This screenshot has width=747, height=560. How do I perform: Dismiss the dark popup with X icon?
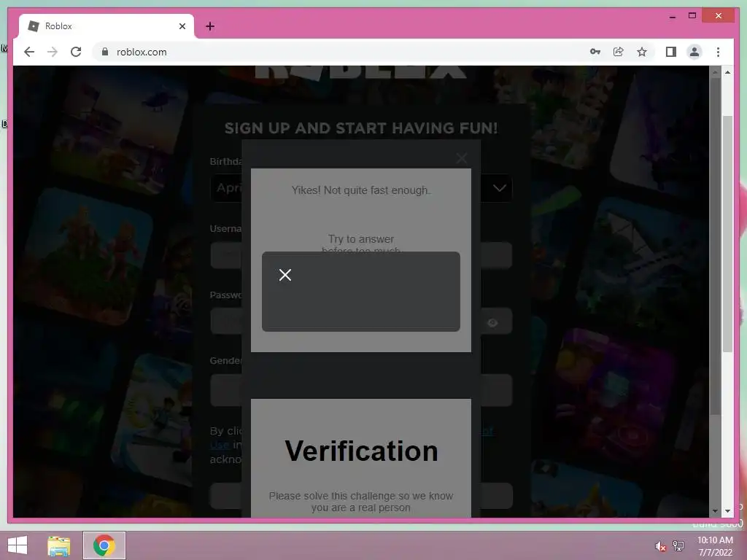pos(285,275)
